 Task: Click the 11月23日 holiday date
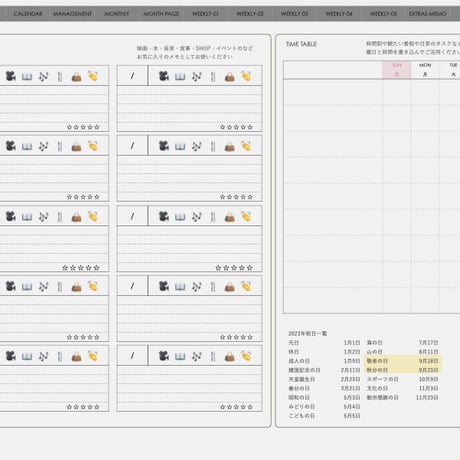427,397
